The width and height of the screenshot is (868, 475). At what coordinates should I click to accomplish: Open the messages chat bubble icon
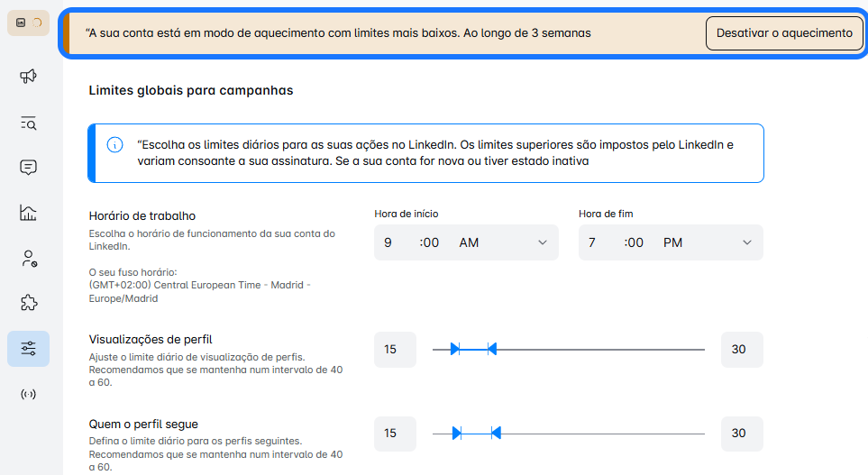[x=28, y=168]
